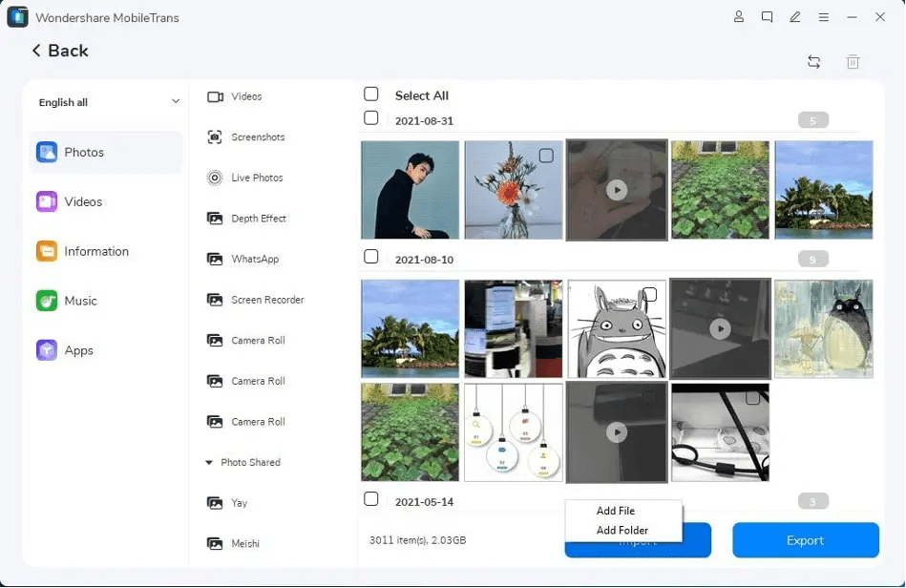Click the transfer/sync icon above the photo grid
This screenshot has width=906, height=588.
pos(813,61)
